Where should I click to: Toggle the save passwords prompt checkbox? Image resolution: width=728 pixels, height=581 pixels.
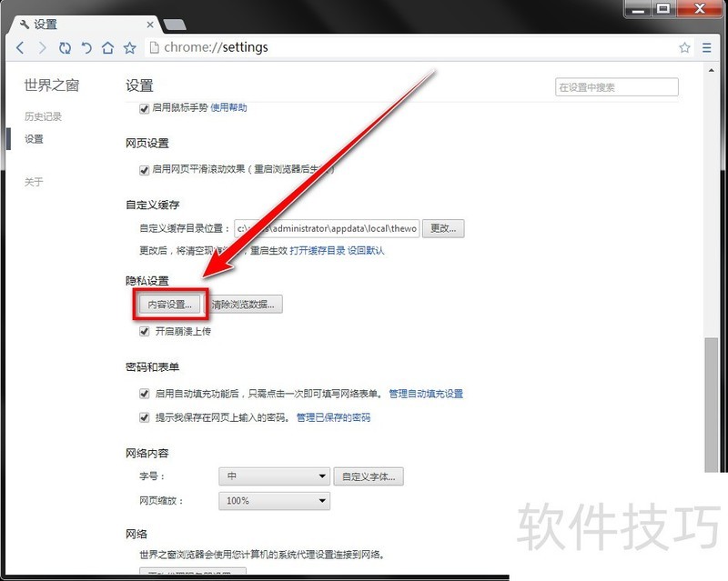[x=144, y=418]
